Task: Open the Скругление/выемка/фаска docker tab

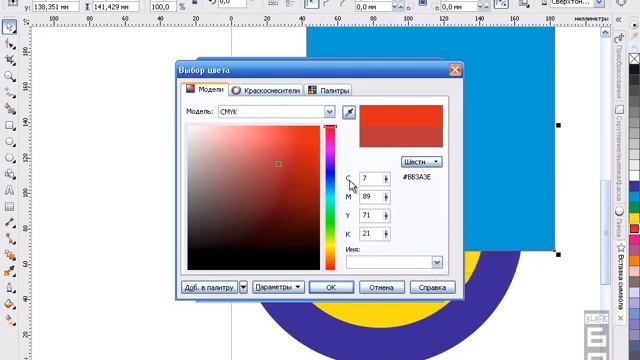Action: tap(619, 153)
